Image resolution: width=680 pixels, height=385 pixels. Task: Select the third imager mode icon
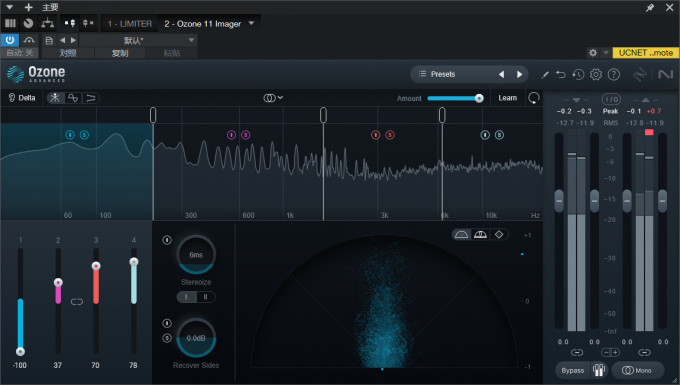click(x=91, y=98)
